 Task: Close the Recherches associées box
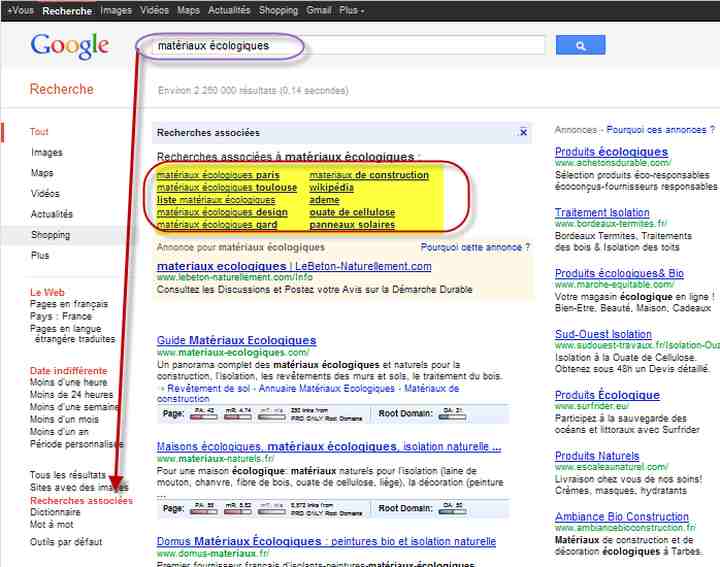[x=523, y=132]
